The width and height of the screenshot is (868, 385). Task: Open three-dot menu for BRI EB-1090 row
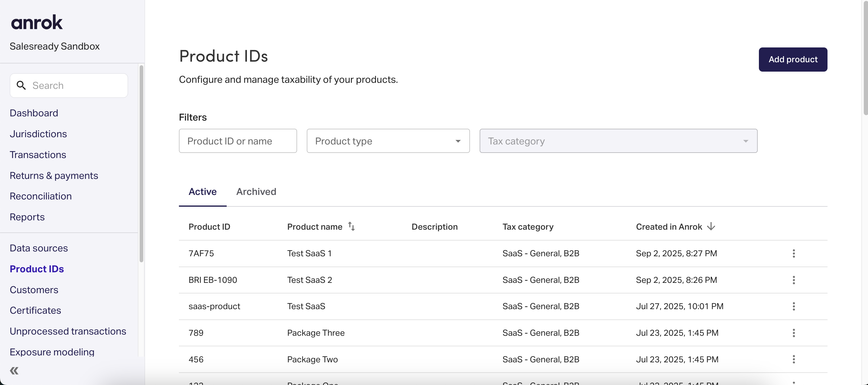click(x=794, y=280)
